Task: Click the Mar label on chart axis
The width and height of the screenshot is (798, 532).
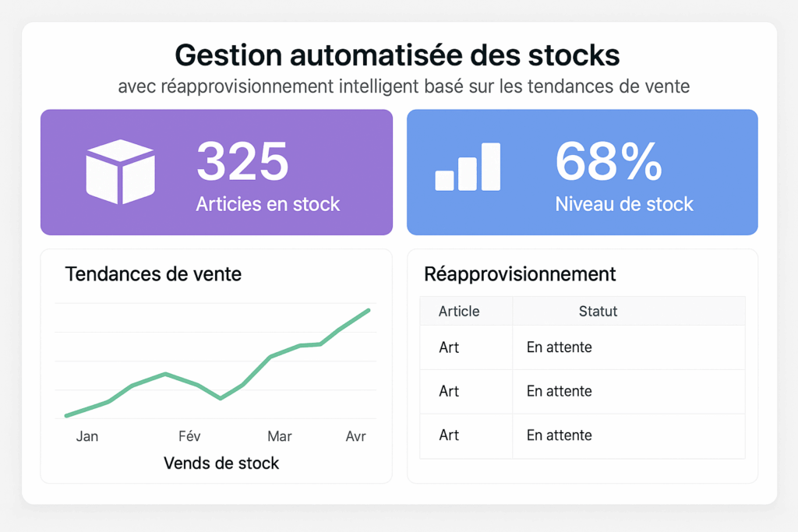Action: pyautogui.click(x=280, y=436)
